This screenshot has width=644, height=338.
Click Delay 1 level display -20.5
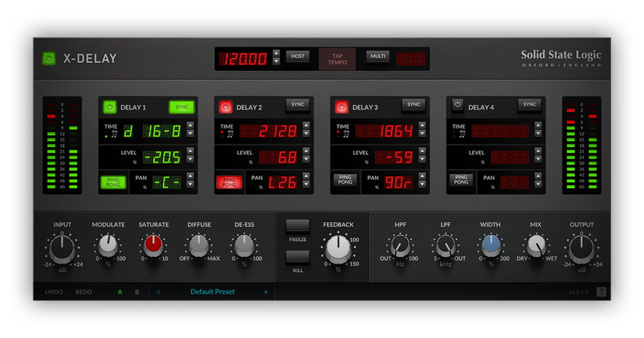162,157
